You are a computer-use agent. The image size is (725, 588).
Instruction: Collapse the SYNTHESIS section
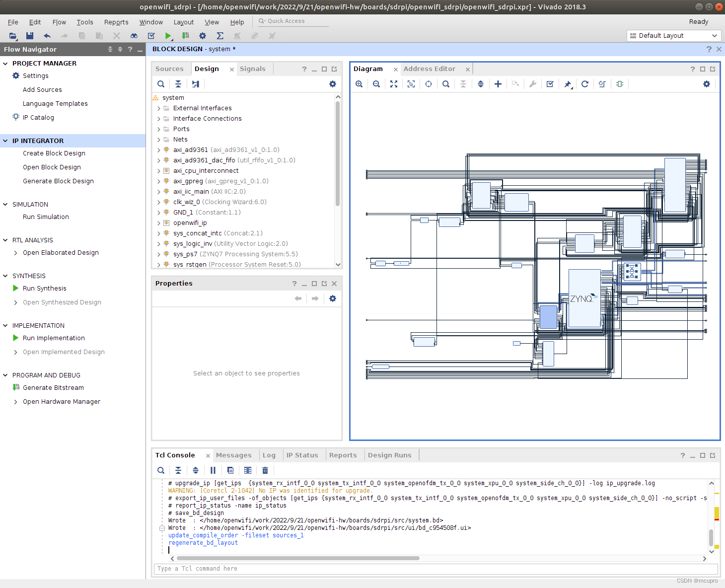pyautogui.click(x=5, y=276)
